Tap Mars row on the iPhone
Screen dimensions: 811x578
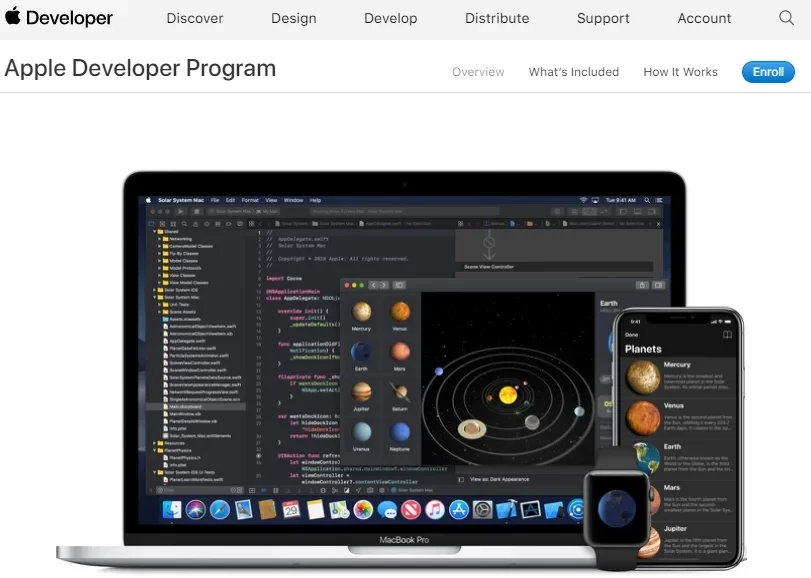693,499
